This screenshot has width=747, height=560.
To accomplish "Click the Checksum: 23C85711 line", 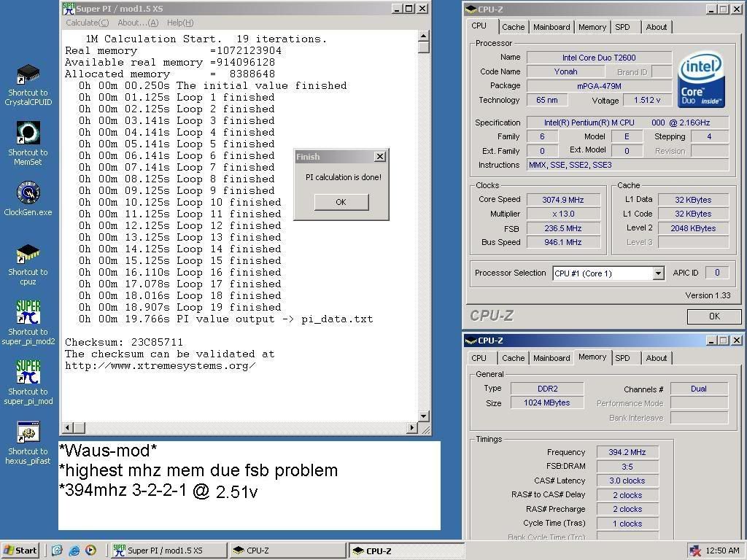I will (124, 343).
